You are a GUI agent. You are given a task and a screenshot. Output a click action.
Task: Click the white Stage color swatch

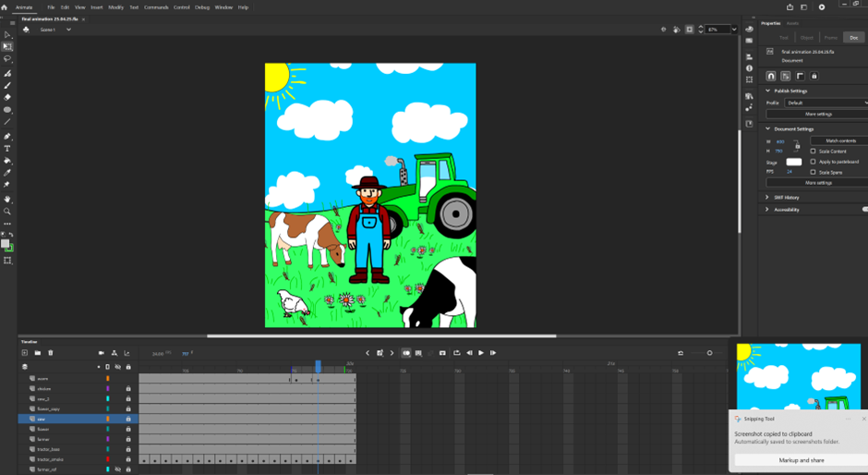pyautogui.click(x=793, y=162)
